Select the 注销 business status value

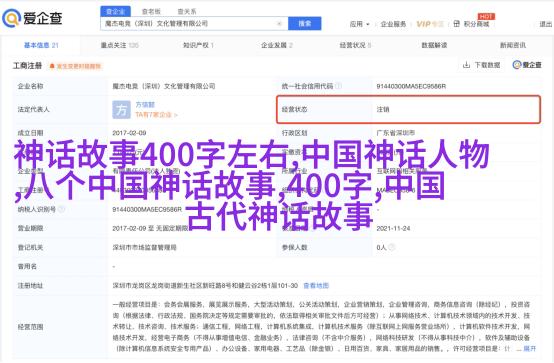coord(383,110)
